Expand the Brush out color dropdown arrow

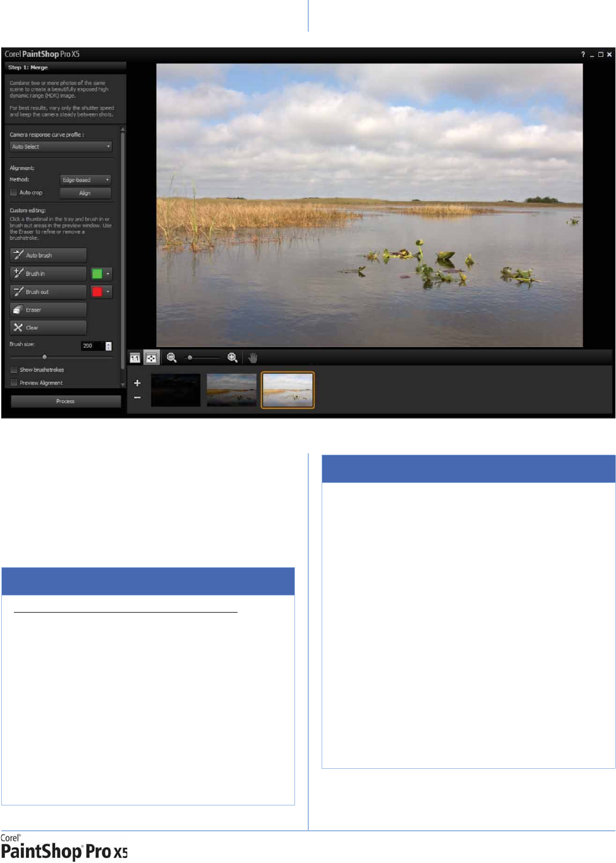108,291
